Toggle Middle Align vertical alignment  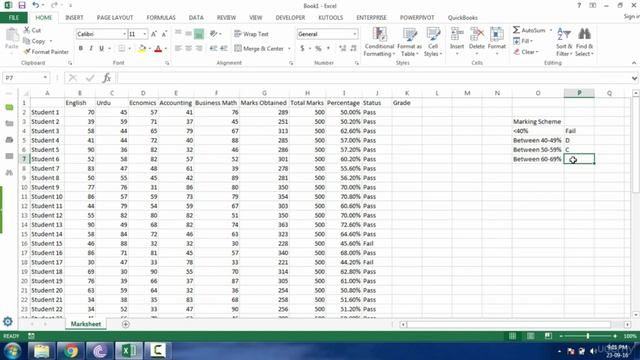[x=189, y=34]
